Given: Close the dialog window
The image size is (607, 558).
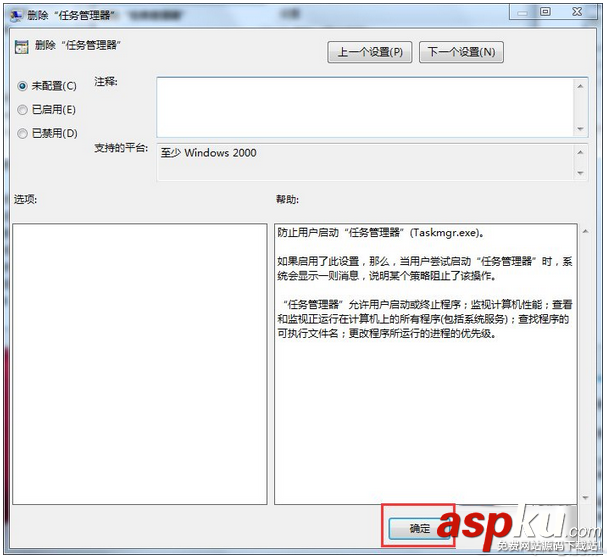Looking at the screenshot, I should pos(577,12).
